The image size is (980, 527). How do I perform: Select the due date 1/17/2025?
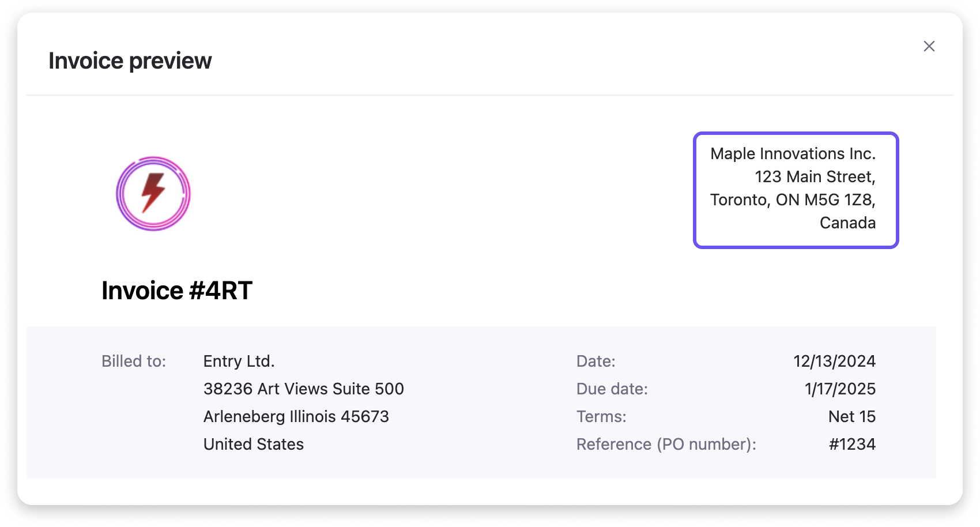(840, 389)
